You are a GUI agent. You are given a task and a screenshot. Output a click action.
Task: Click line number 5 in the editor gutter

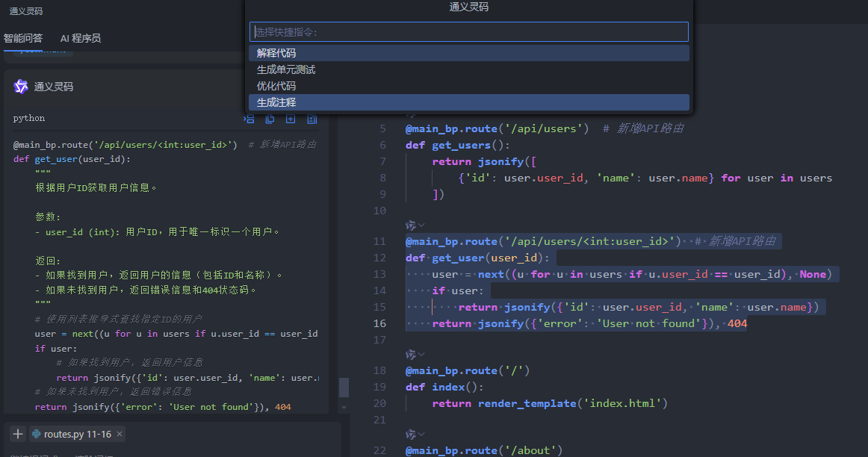[383, 129]
